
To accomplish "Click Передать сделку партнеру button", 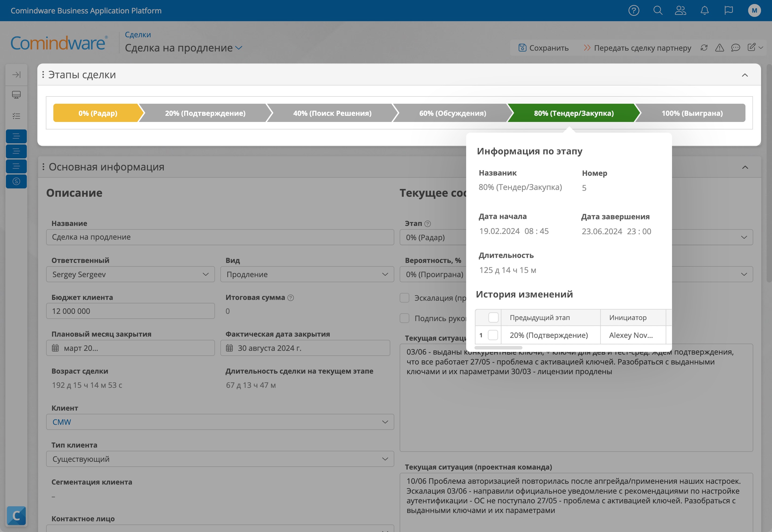I will [637, 48].
